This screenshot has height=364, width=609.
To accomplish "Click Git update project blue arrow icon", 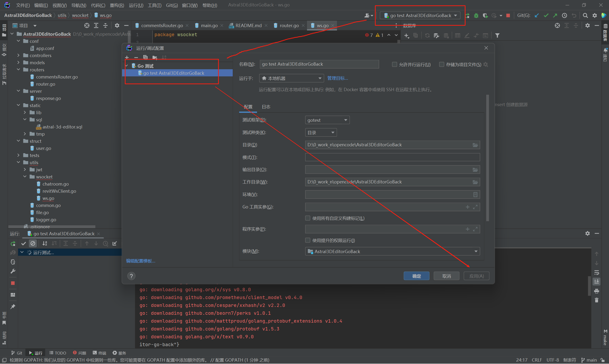I will click(x=537, y=15).
